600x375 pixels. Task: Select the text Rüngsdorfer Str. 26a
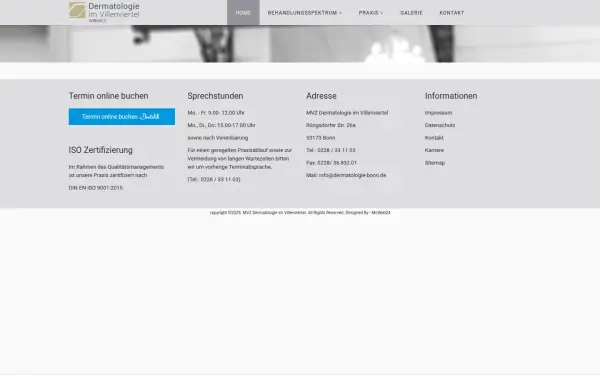click(331, 125)
